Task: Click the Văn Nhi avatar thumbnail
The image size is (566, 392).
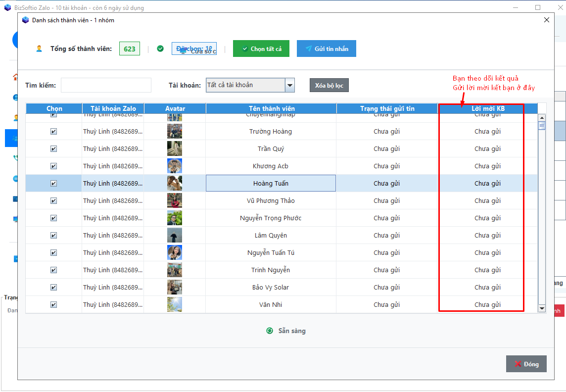Action: pos(175,305)
